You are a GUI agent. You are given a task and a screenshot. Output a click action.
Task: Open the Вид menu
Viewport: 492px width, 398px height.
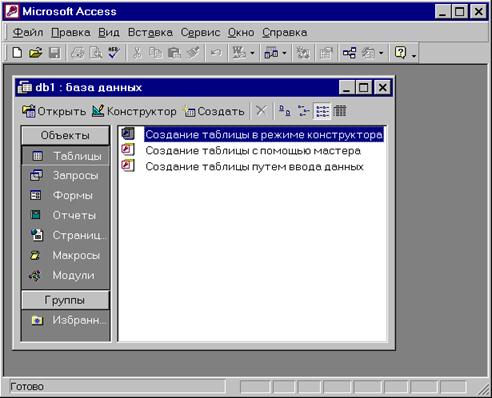109,32
